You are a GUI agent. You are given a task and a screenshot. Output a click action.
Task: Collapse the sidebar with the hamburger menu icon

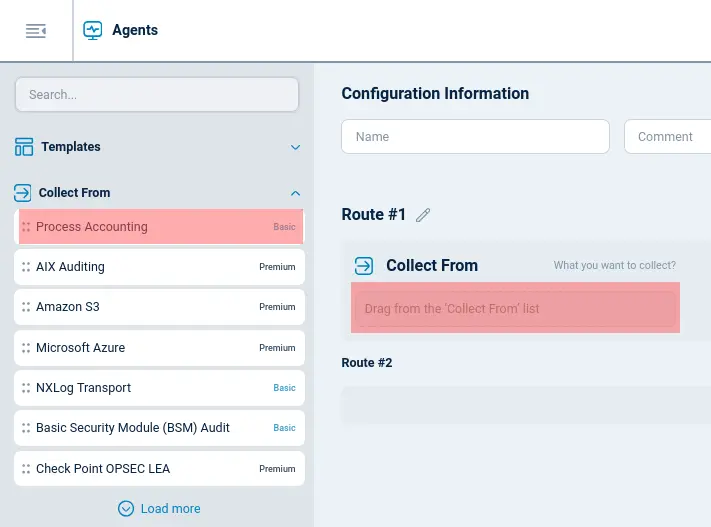click(x=36, y=31)
